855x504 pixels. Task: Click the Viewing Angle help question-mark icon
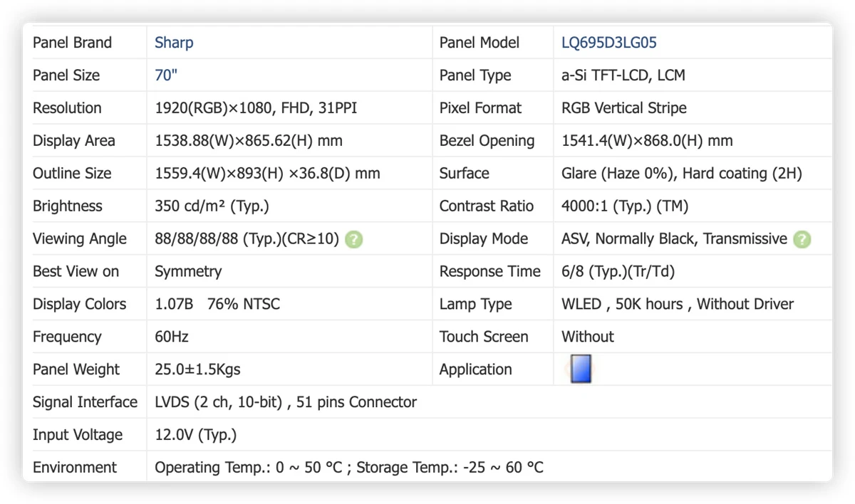point(353,239)
